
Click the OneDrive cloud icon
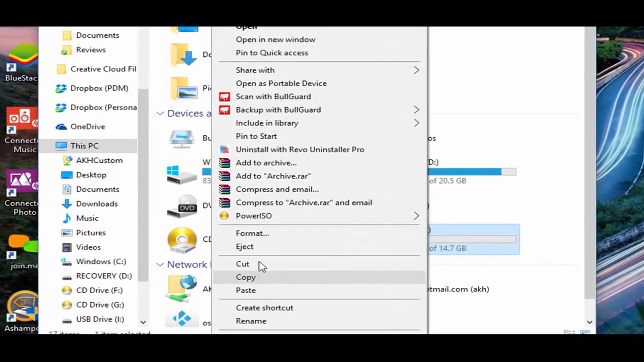[61, 127]
